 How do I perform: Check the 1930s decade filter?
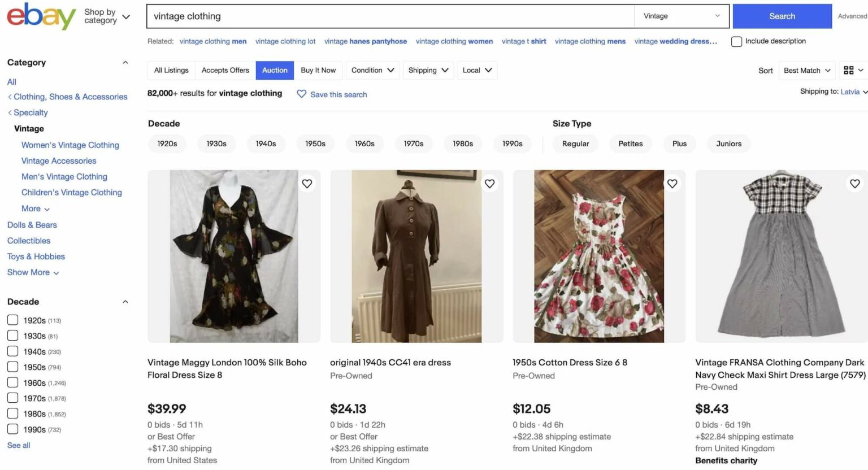coord(12,336)
